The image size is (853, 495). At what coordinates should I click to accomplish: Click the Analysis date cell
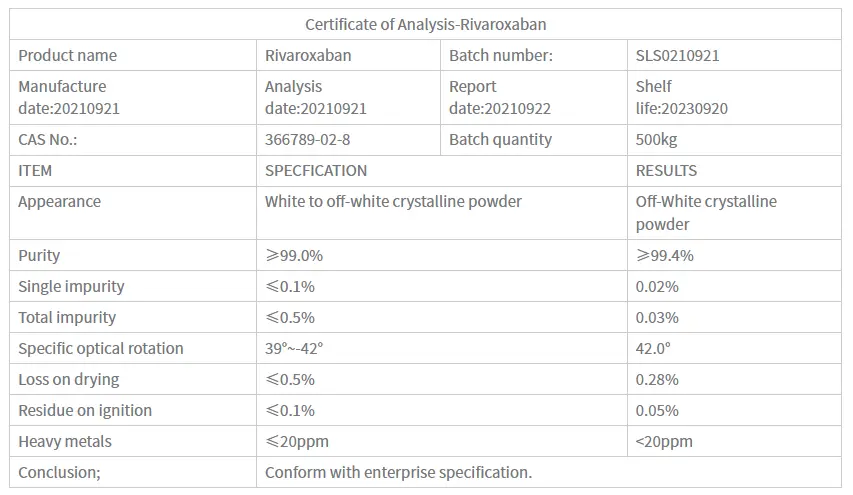(315, 97)
